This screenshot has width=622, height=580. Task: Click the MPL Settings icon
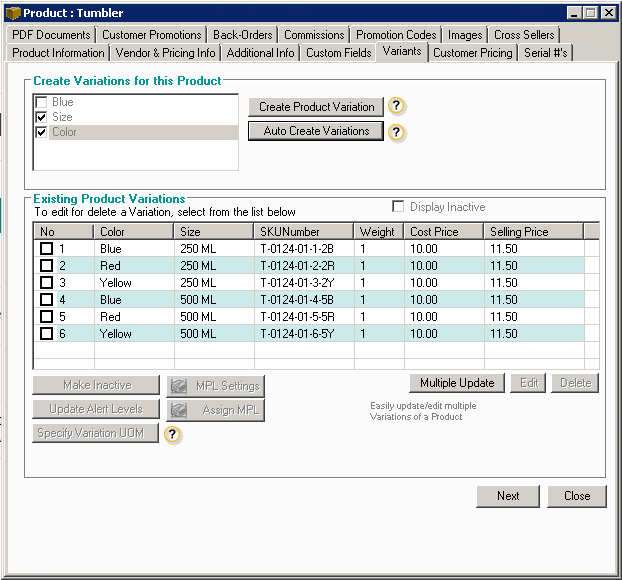[179, 386]
